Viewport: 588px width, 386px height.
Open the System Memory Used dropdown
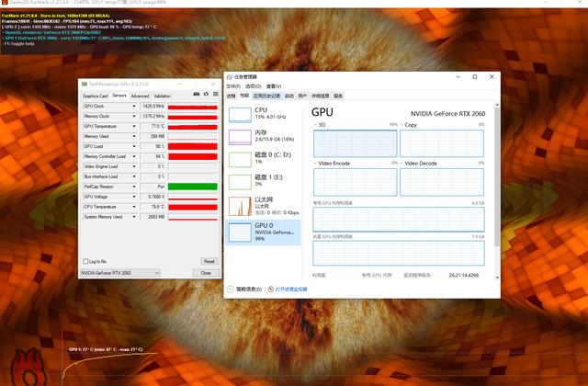[134, 217]
